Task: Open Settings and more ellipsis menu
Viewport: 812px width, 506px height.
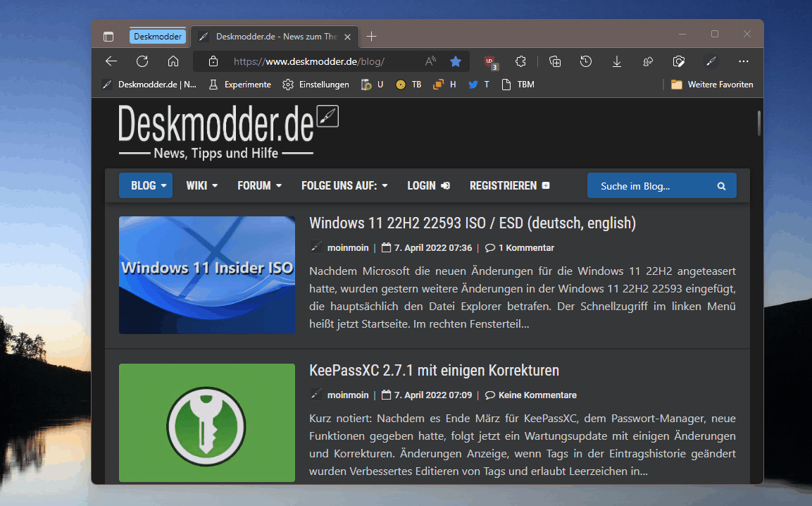Action: pos(744,61)
